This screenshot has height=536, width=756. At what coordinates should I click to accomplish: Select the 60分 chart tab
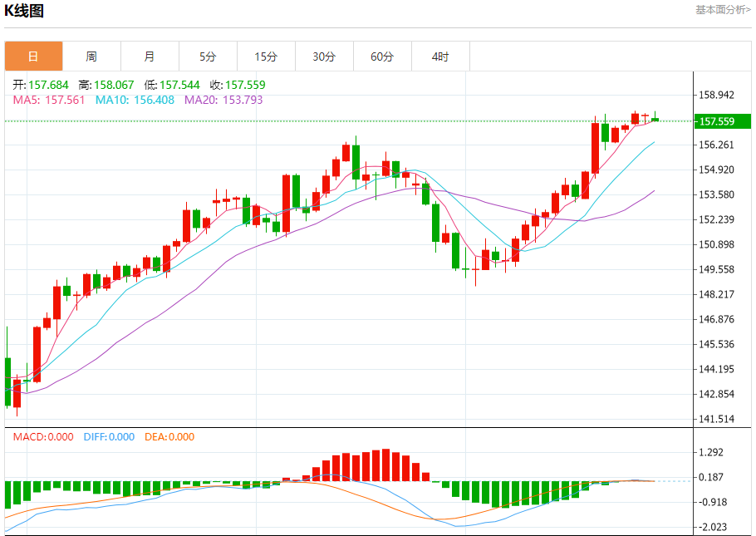(382, 57)
